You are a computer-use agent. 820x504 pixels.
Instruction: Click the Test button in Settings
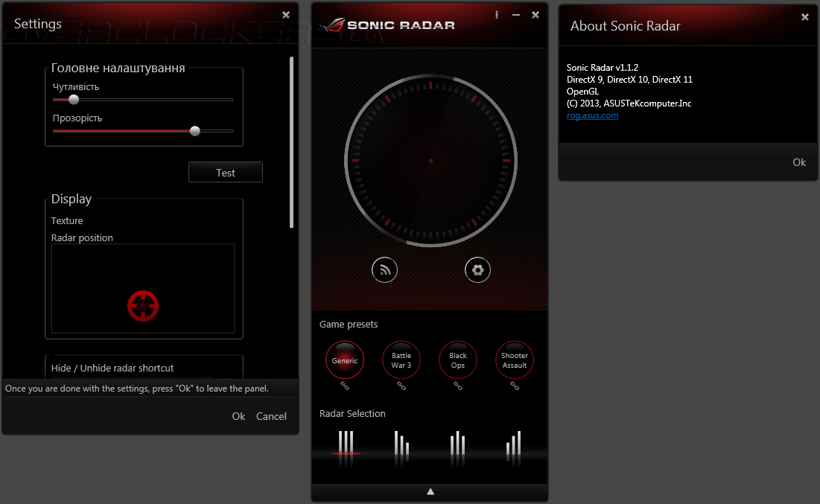click(x=226, y=172)
